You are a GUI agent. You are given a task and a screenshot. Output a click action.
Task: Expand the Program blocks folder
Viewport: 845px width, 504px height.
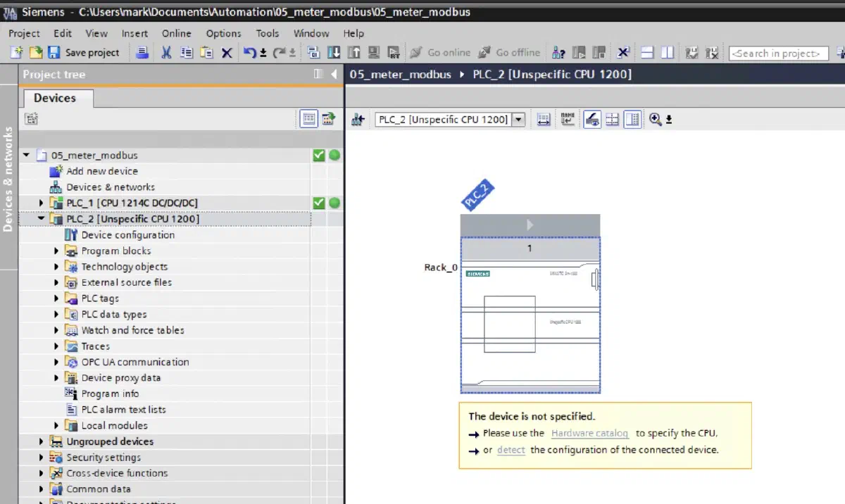click(x=56, y=251)
